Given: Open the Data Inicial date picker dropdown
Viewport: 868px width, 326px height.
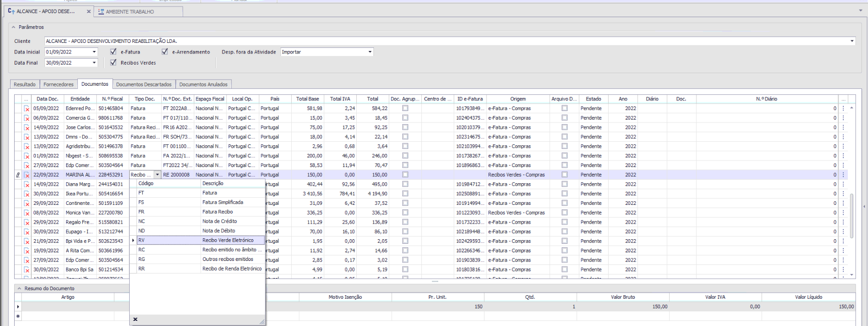Looking at the screenshot, I should [94, 52].
